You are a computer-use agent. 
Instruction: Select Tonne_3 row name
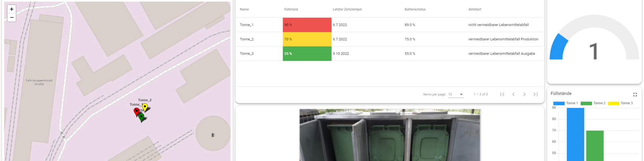click(x=247, y=54)
